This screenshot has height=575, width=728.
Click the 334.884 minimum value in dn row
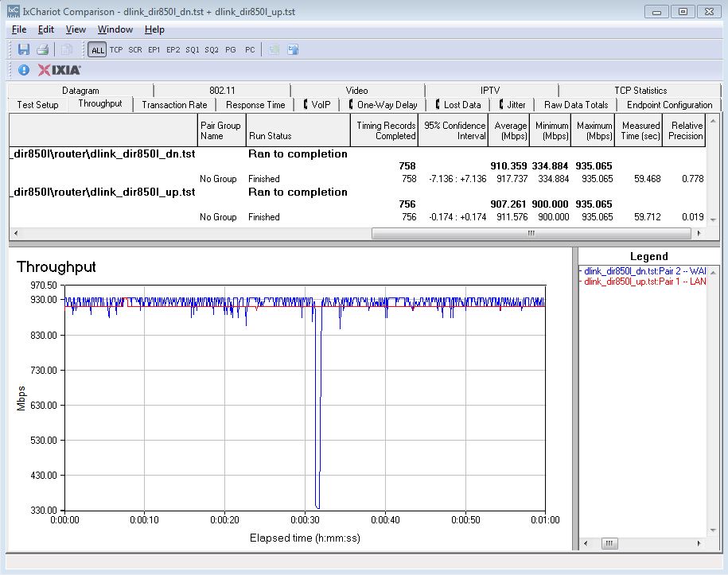554,179
